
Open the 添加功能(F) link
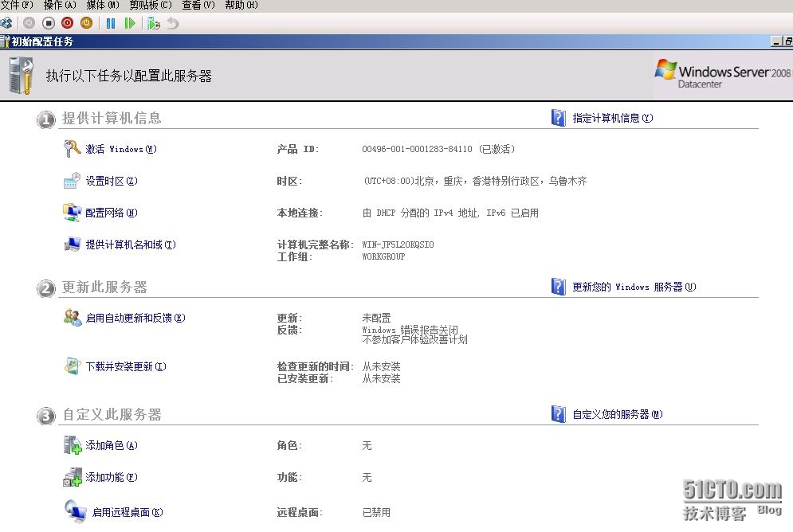pyautogui.click(x=112, y=477)
